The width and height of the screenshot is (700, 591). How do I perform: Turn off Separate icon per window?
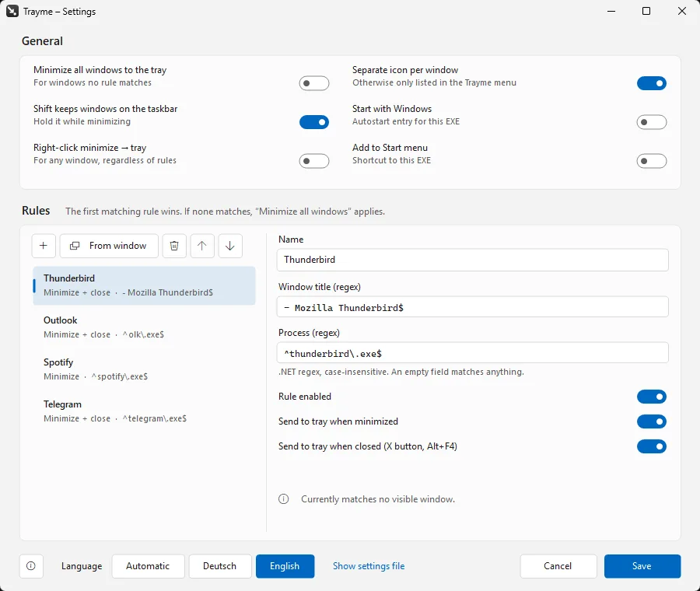pyautogui.click(x=651, y=83)
